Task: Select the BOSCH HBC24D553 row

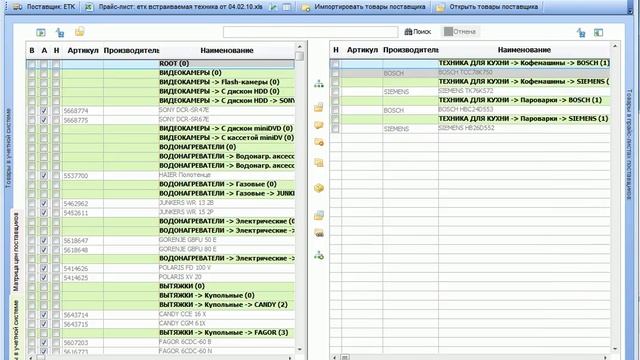Action: tap(470, 110)
